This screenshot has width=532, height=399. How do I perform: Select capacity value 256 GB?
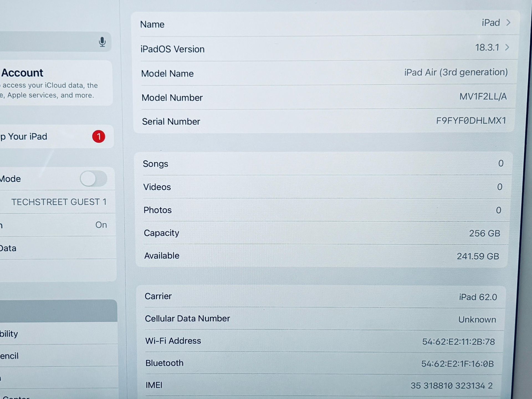point(485,233)
